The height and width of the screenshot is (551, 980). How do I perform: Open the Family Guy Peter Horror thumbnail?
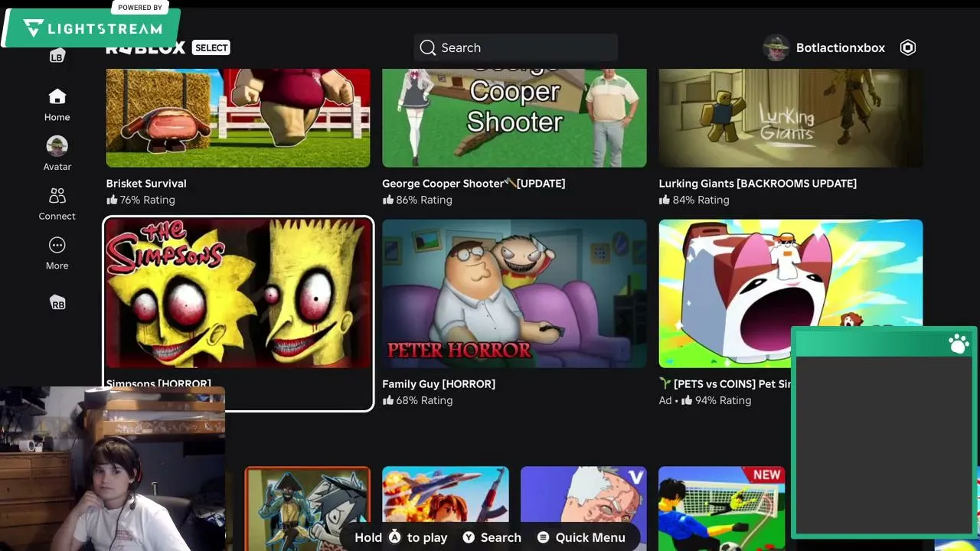point(514,293)
